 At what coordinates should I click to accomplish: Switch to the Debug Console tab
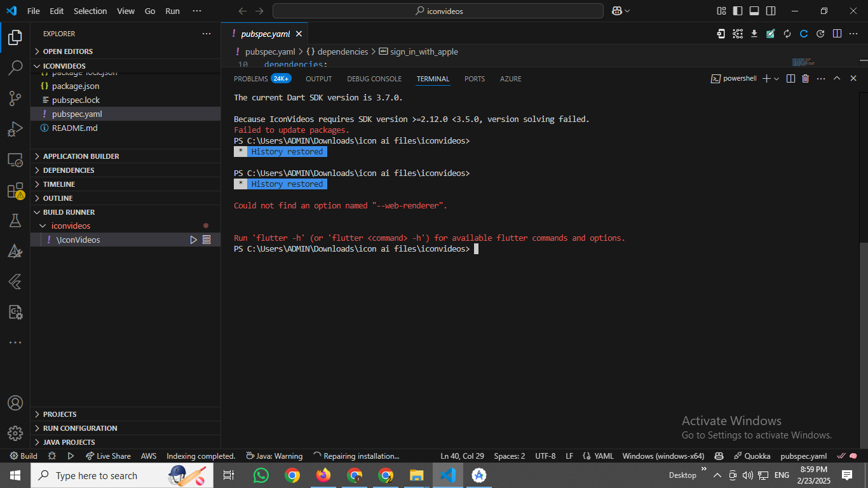coord(374,79)
